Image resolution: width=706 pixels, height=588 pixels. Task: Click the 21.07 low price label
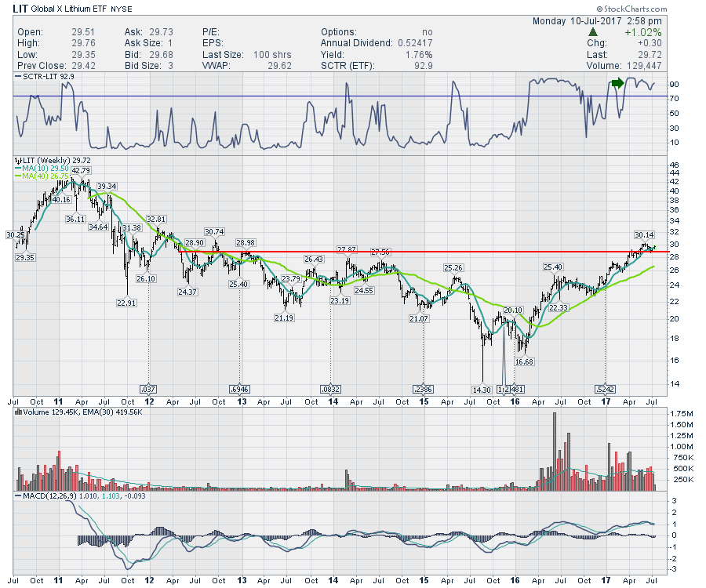click(419, 318)
